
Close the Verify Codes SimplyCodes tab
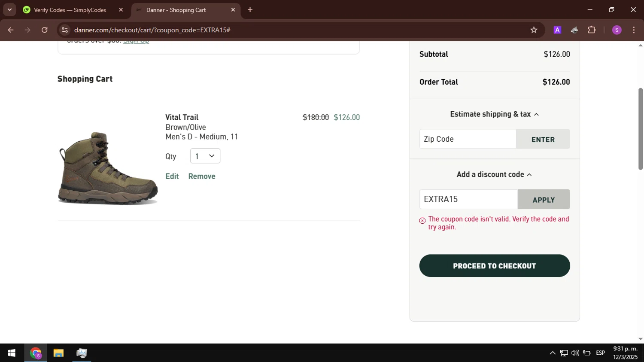coord(121,10)
